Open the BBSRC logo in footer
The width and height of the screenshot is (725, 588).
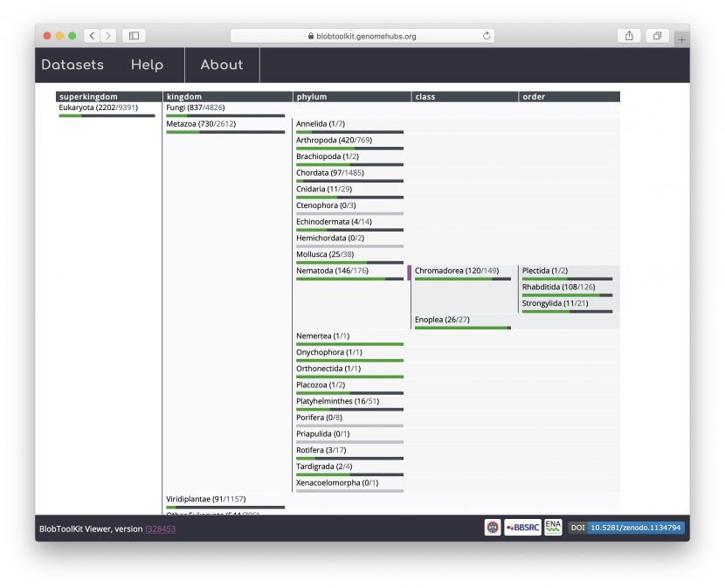[522, 528]
